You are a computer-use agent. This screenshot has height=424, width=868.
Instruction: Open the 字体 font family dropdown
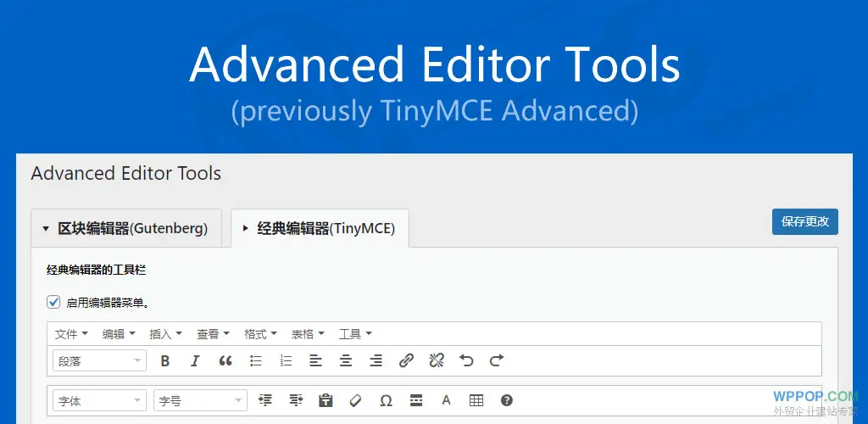[x=99, y=400]
